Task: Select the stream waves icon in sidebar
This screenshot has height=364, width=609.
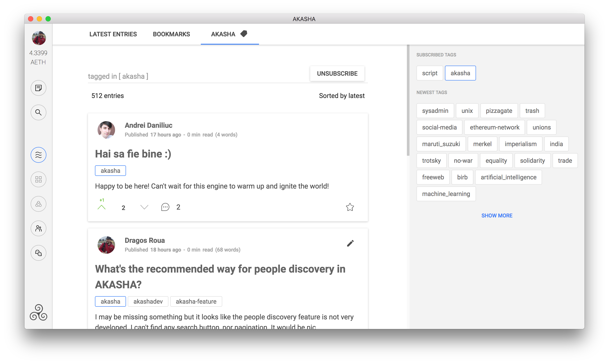Action: 38,155
